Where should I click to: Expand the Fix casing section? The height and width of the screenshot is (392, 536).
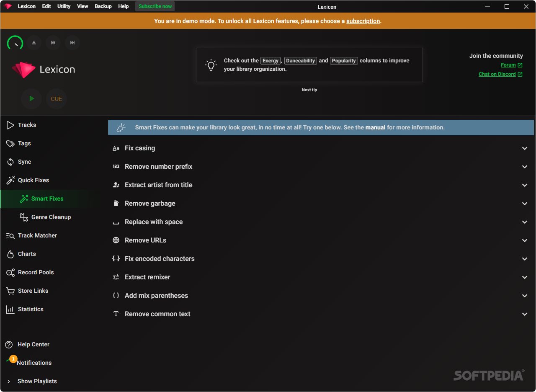[x=321, y=148]
